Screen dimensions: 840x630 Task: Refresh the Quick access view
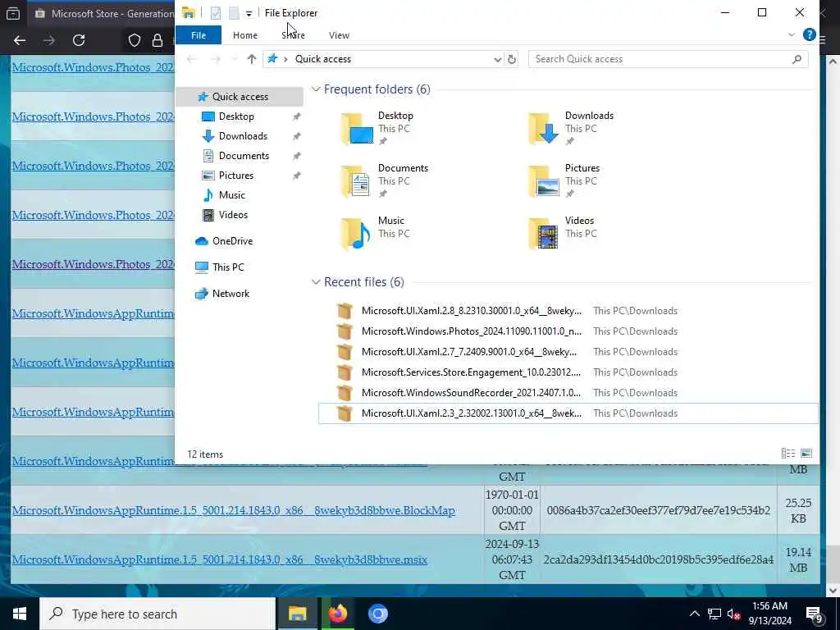coord(512,59)
